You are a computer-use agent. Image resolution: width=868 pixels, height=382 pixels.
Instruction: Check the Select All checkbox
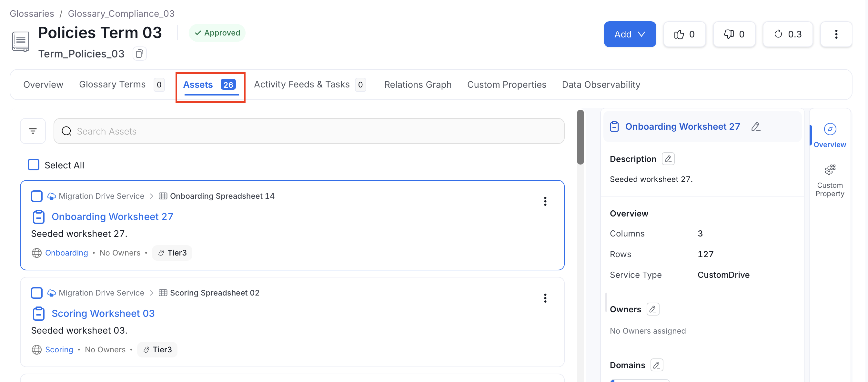(x=33, y=165)
